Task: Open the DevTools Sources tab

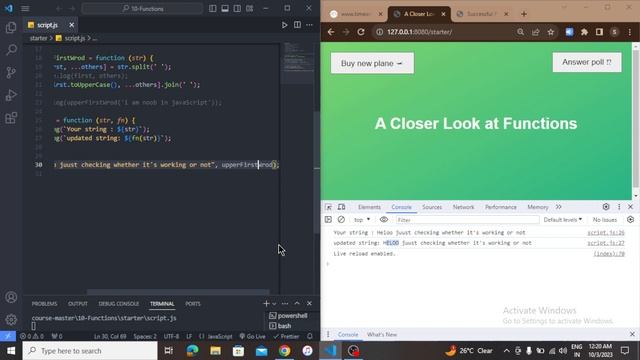Action: coord(432,207)
